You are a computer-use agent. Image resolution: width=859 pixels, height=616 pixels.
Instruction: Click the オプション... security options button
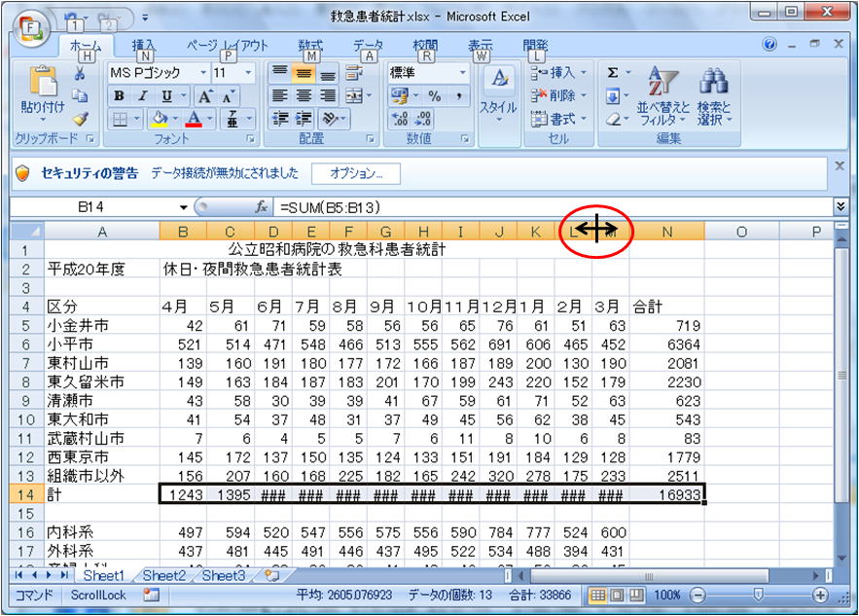[x=356, y=174]
